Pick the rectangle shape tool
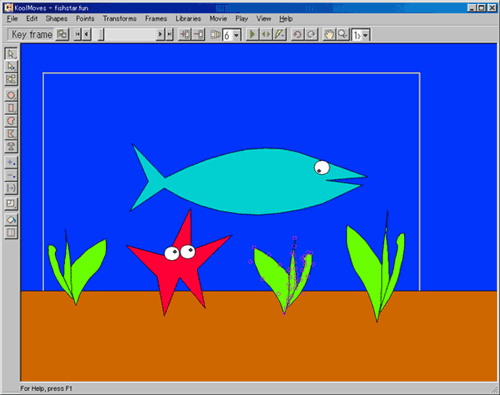This screenshot has height=395, width=500. [x=11, y=108]
